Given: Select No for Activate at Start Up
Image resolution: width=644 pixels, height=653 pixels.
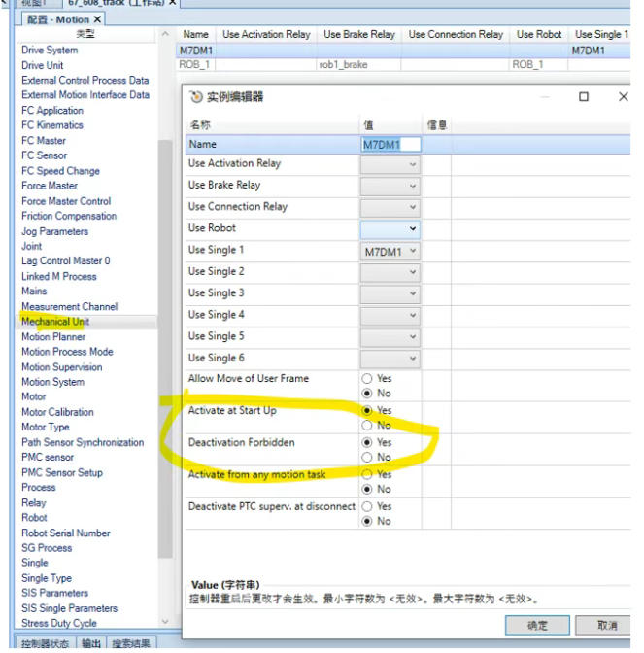Looking at the screenshot, I should pos(366,426).
